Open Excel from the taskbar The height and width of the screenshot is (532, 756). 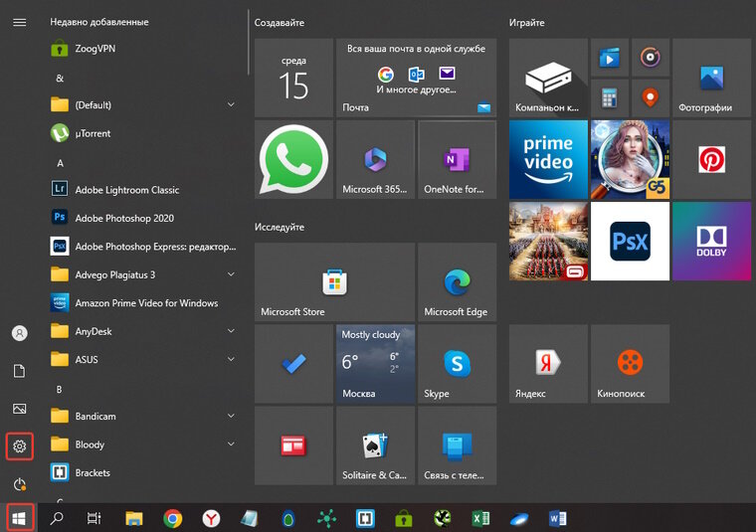[x=480, y=518]
